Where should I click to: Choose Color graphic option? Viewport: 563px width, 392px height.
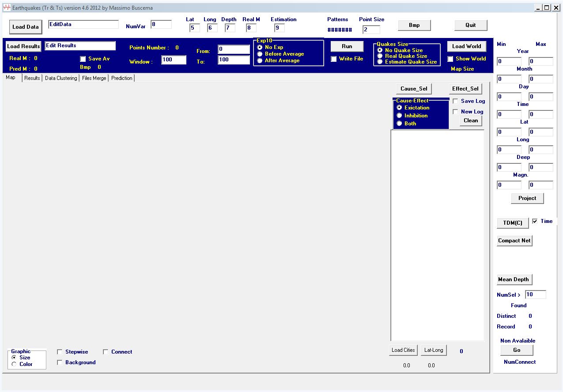14,364
